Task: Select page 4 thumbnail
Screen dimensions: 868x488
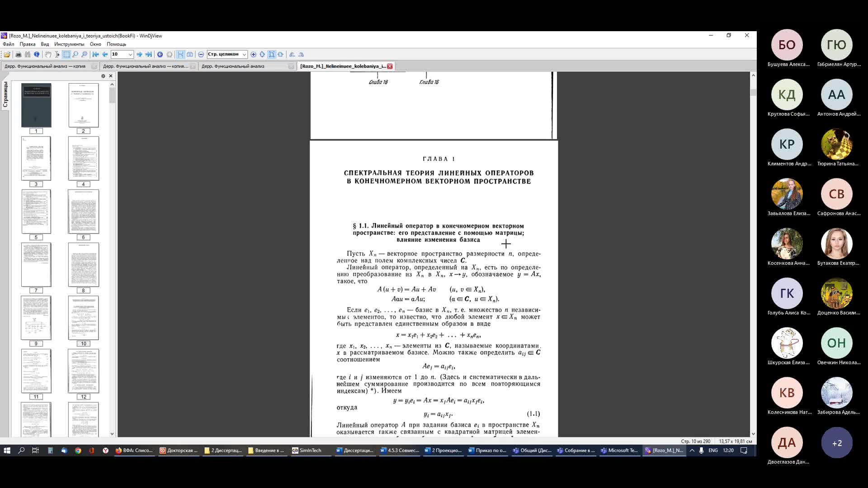Action: pyautogui.click(x=83, y=159)
